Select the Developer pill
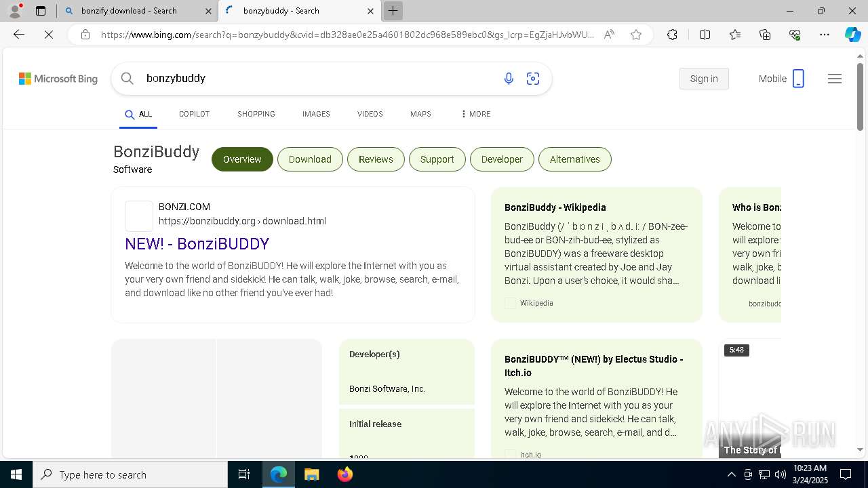 click(x=502, y=159)
